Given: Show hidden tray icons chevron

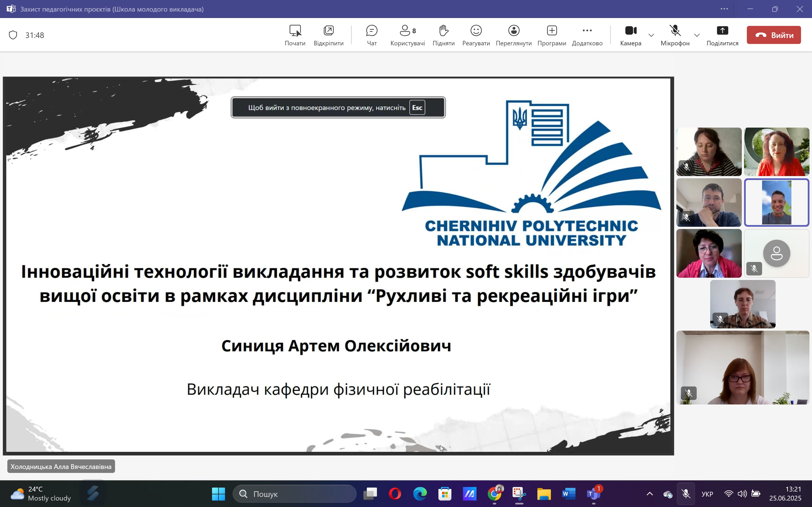Looking at the screenshot, I should 649,493.
